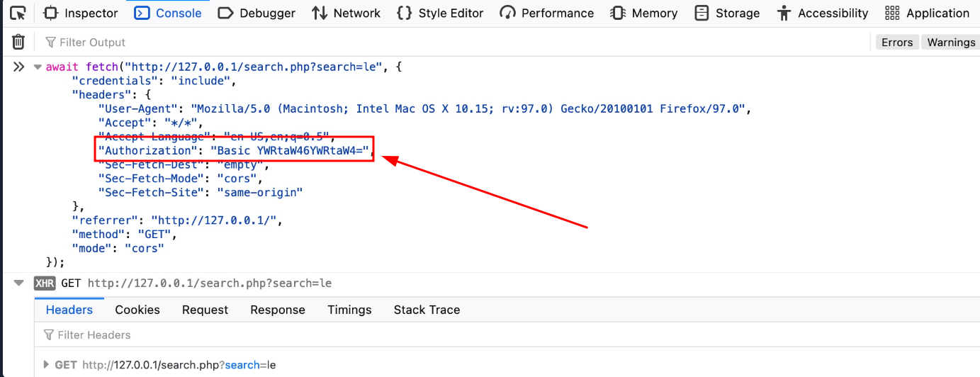Open the Performance panel

click(x=547, y=13)
